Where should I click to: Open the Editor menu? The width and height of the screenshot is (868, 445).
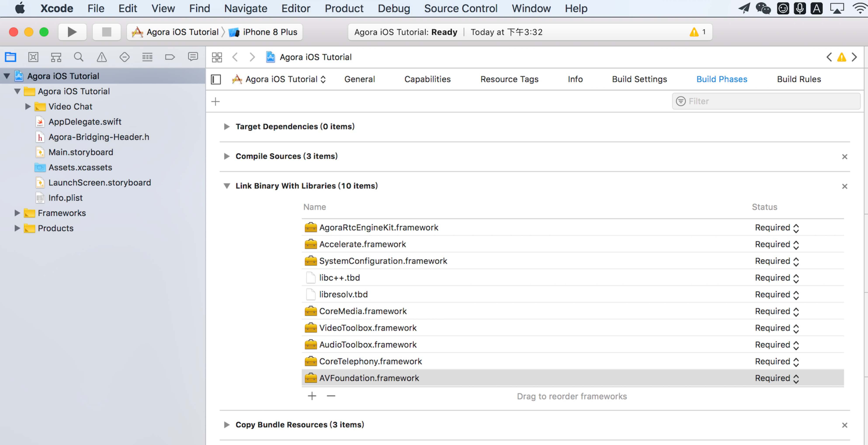pos(295,9)
